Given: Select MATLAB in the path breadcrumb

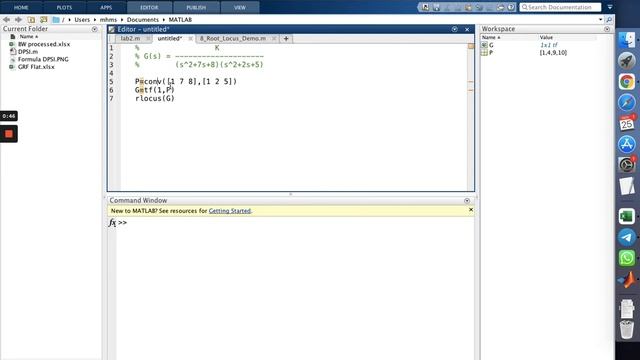Looking at the screenshot, I should [180, 20].
